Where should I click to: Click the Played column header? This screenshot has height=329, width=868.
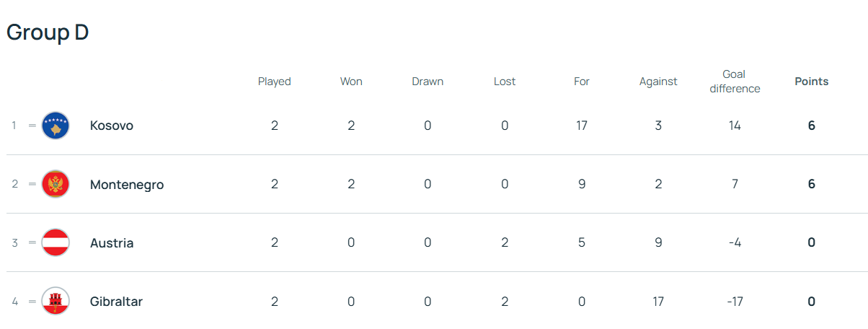coord(274,82)
